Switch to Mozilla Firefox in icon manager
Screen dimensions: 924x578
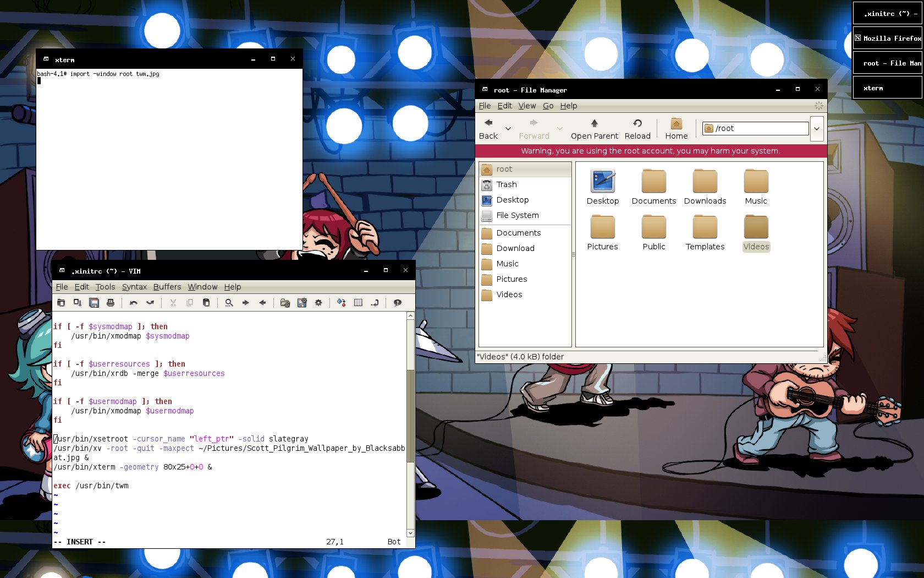[x=888, y=39]
